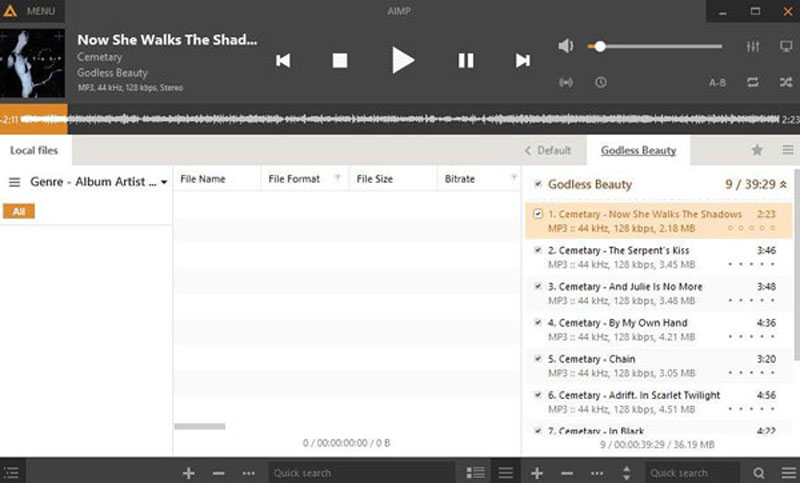Select the track Cemetary - Chain
800x483 pixels.
[659, 366]
